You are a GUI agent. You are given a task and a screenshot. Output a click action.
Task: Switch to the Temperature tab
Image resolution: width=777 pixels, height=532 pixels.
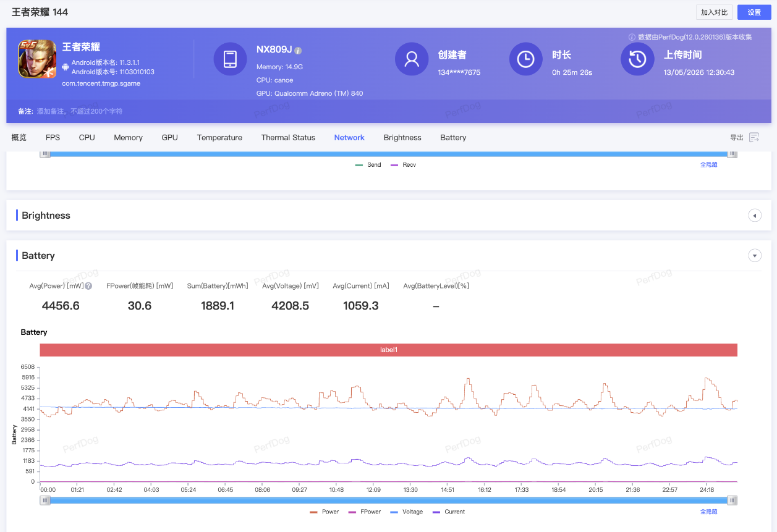click(219, 137)
